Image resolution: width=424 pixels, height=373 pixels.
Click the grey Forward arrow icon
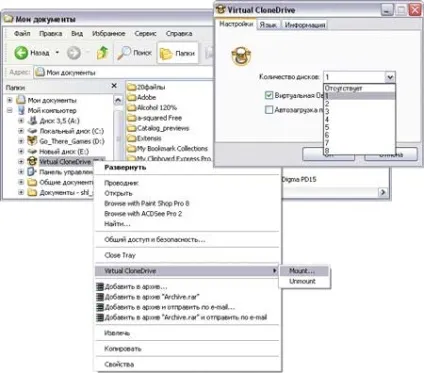click(74, 53)
